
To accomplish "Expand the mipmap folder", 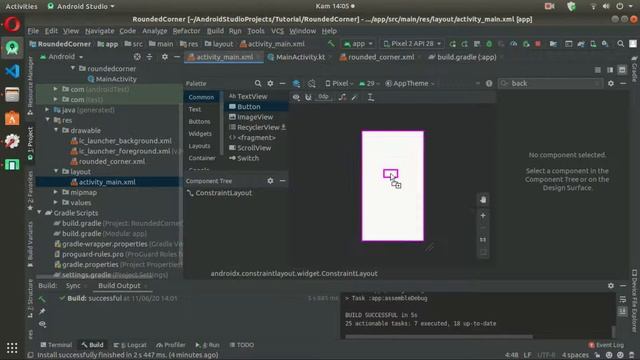I will (56, 192).
